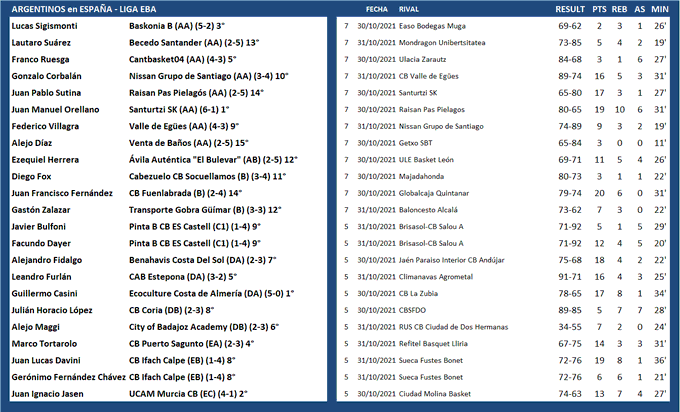Click rival Getxo SBT
The image size is (680, 412).
pos(415,143)
